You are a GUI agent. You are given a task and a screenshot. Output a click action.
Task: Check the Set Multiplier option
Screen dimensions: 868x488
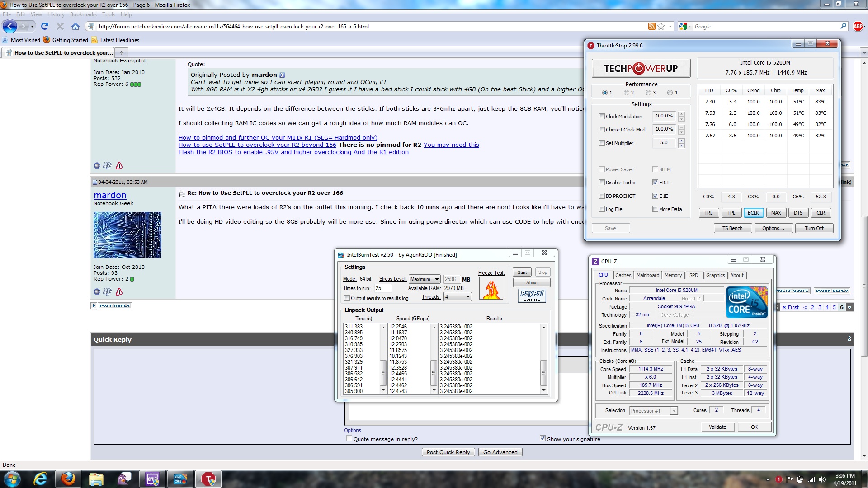pyautogui.click(x=602, y=143)
